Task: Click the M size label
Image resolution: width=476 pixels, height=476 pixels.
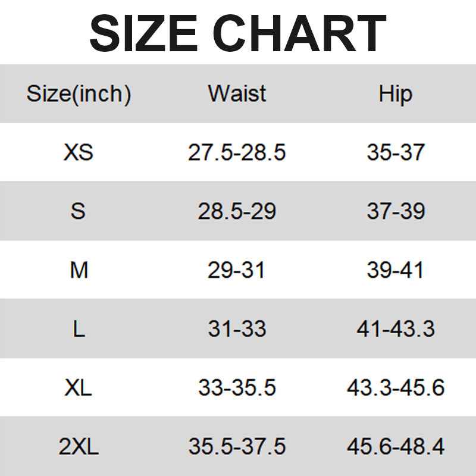Action: click(x=79, y=270)
